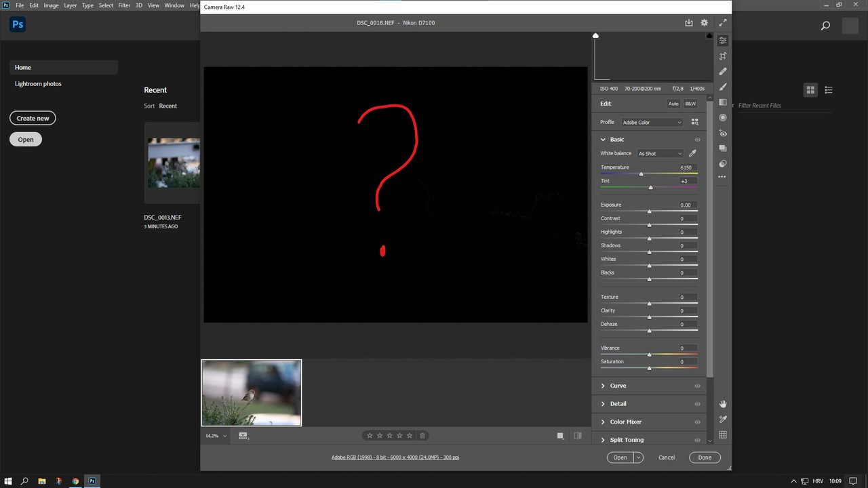
Task: Open the three-dot more settings menu
Action: tap(723, 177)
